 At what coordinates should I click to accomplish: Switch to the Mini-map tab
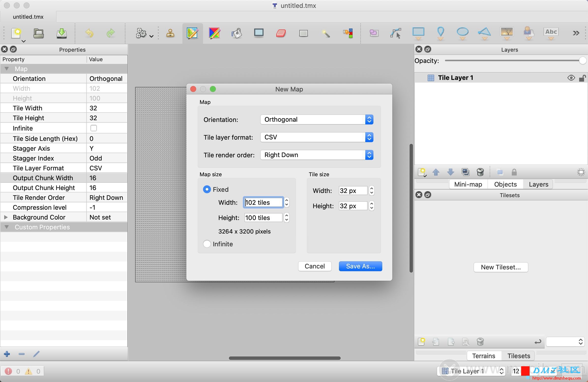468,184
